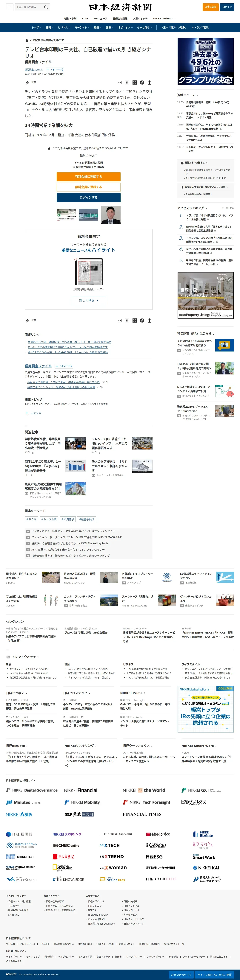Click the orange 有料会員に登録する button
The width and height of the screenshot is (240, 980).
(88, 177)
